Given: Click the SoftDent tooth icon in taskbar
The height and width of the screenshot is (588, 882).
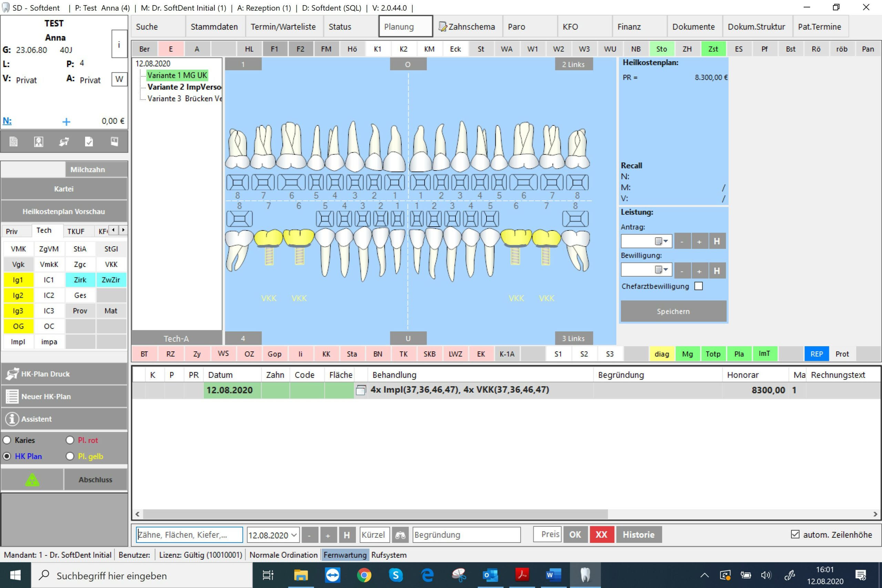Looking at the screenshot, I should click(x=585, y=575).
